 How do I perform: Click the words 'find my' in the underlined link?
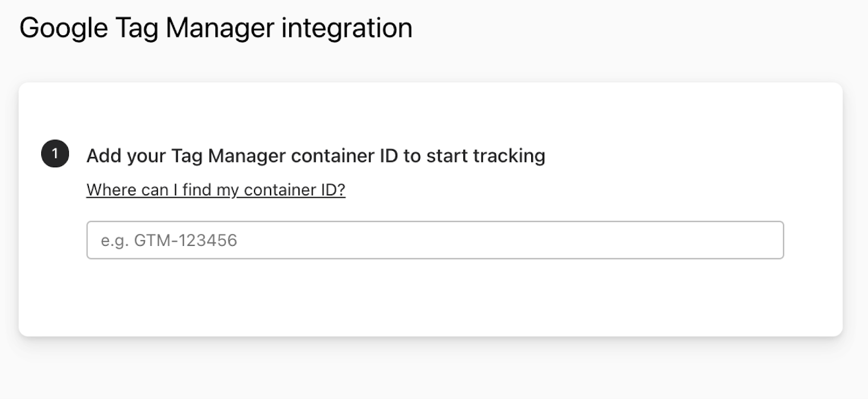tap(210, 190)
